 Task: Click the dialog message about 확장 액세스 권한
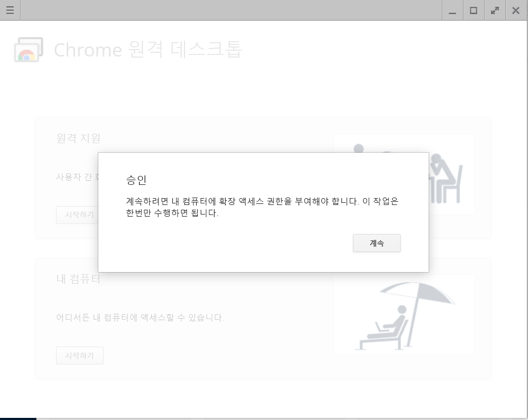(x=262, y=207)
